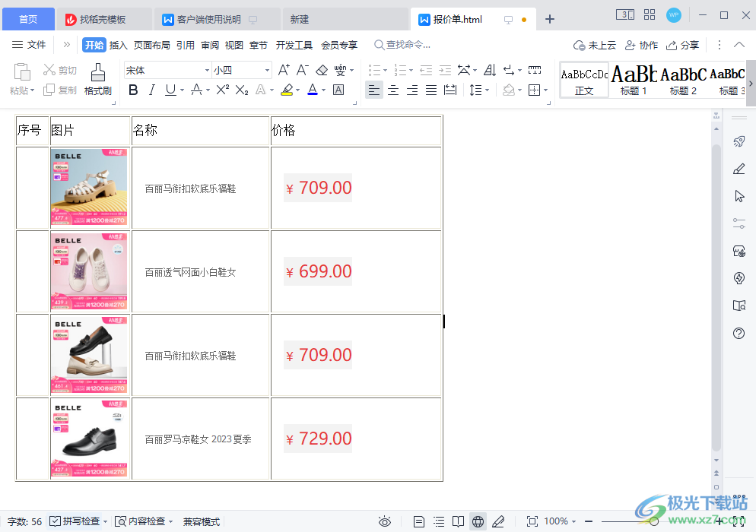This screenshot has height=532, width=756.
Task: Switch to the 客户端使用说明 document tab
Action: 218,19
